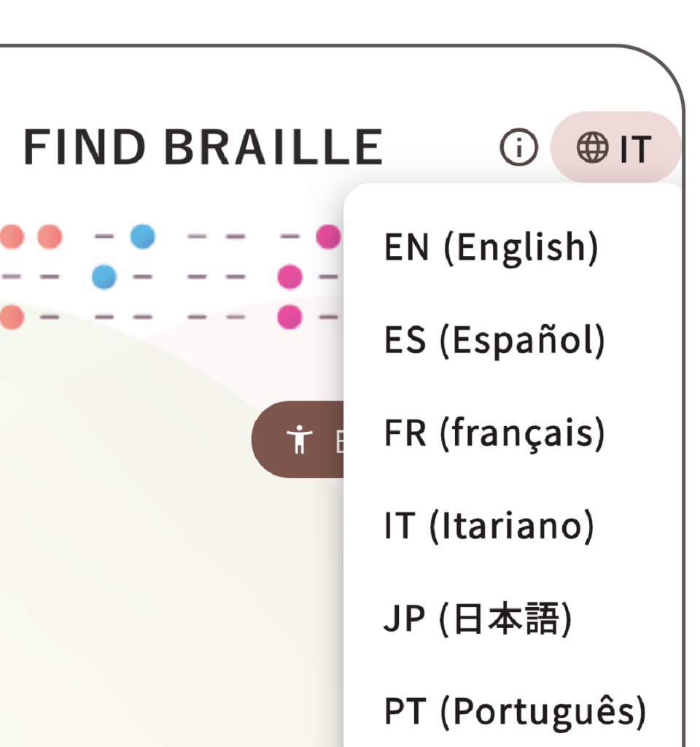This screenshot has height=747, width=700.
Task: Click the FIND BRAILLE title link
Action: tap(204, 145)
